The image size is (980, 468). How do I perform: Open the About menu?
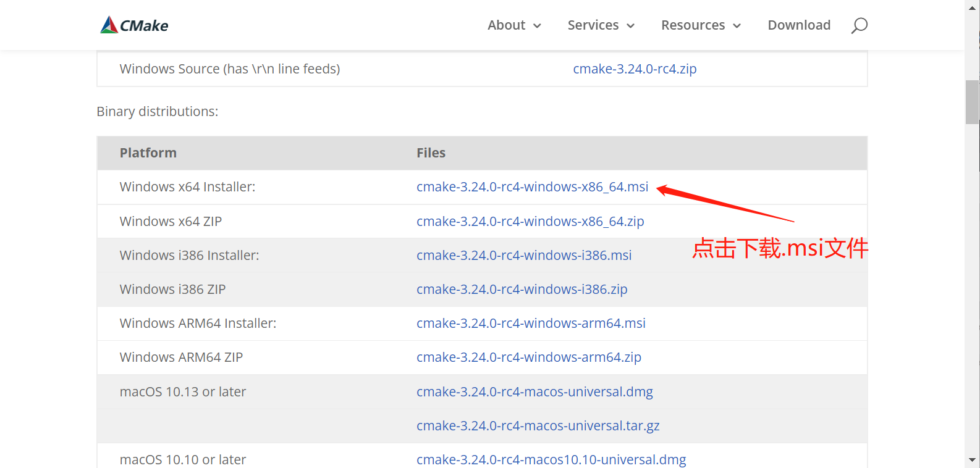click(x=506, y=25)
